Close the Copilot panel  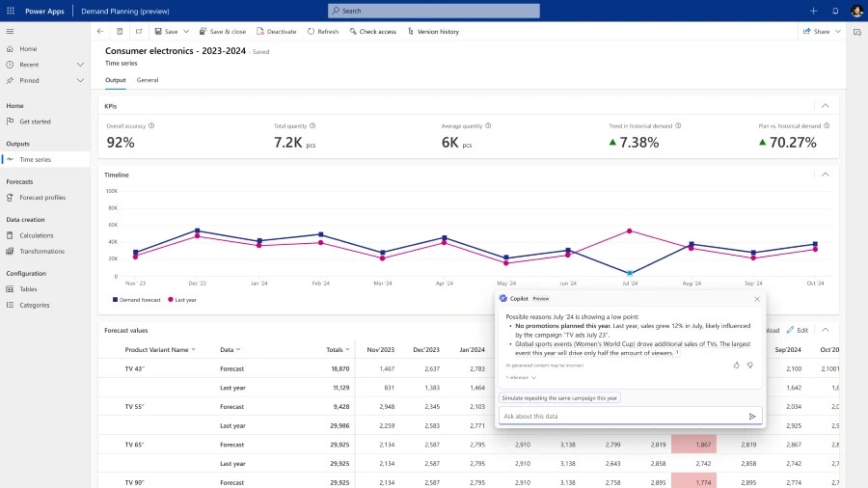tap(757, 299)
